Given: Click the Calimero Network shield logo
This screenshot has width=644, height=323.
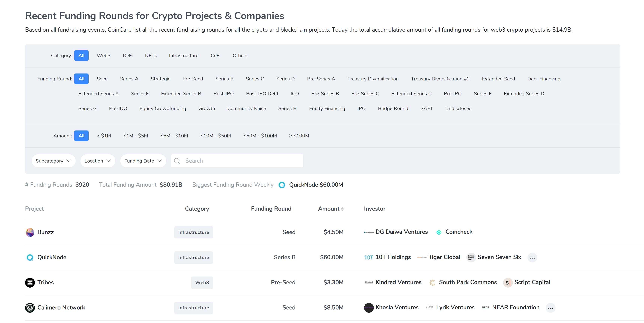Looking at the screenshot, I should [x=30, y=307].
